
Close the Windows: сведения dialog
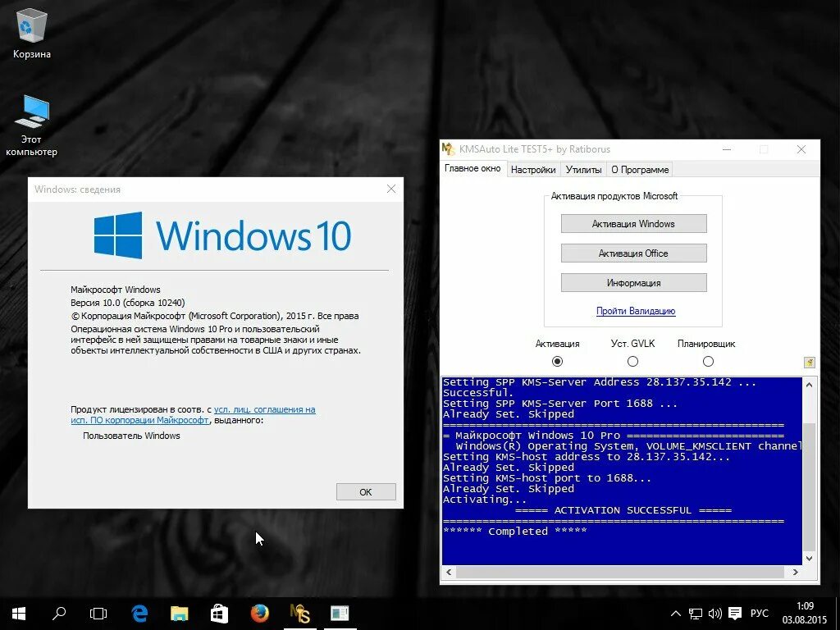pos(391,189)
